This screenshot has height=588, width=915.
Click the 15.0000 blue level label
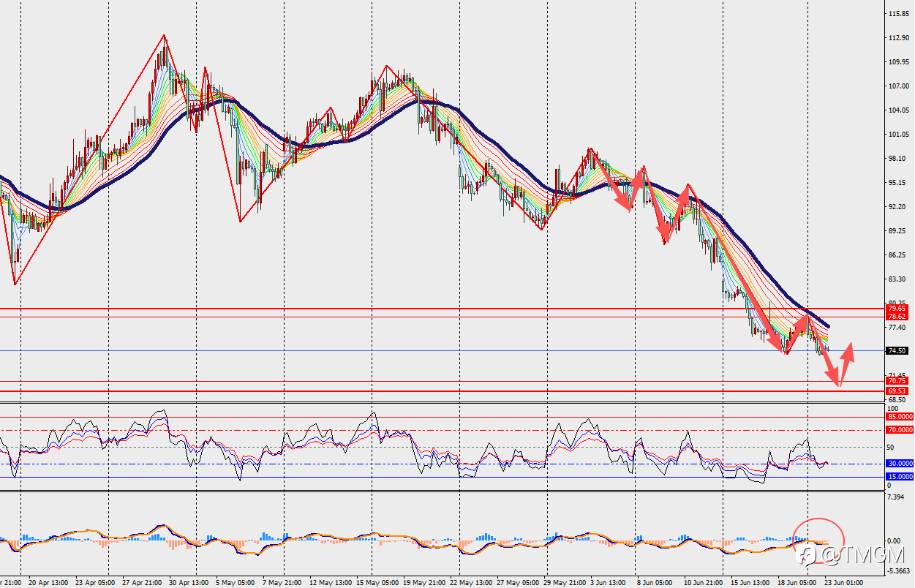pyautogui.click(x=900, y=477)
